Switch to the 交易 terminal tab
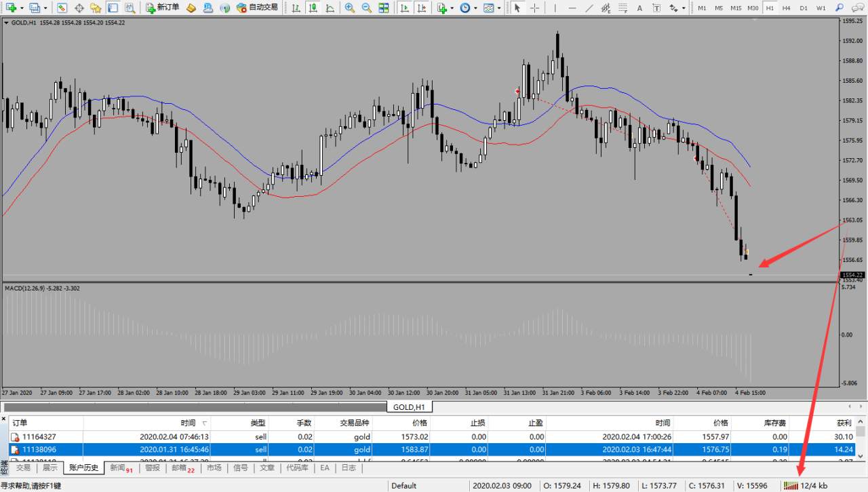868x492 pixels. 23,468
